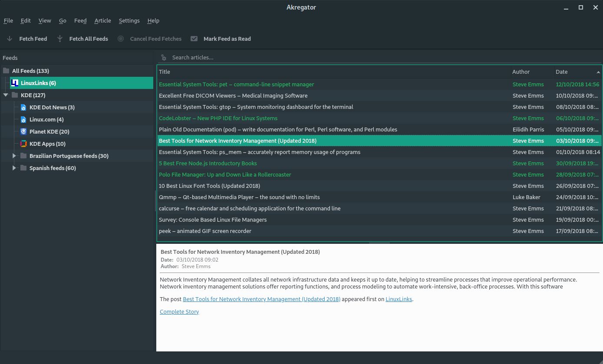Select the KDE Apps (10) feed
The image size is (603, 364).
(x=47, y=144)
